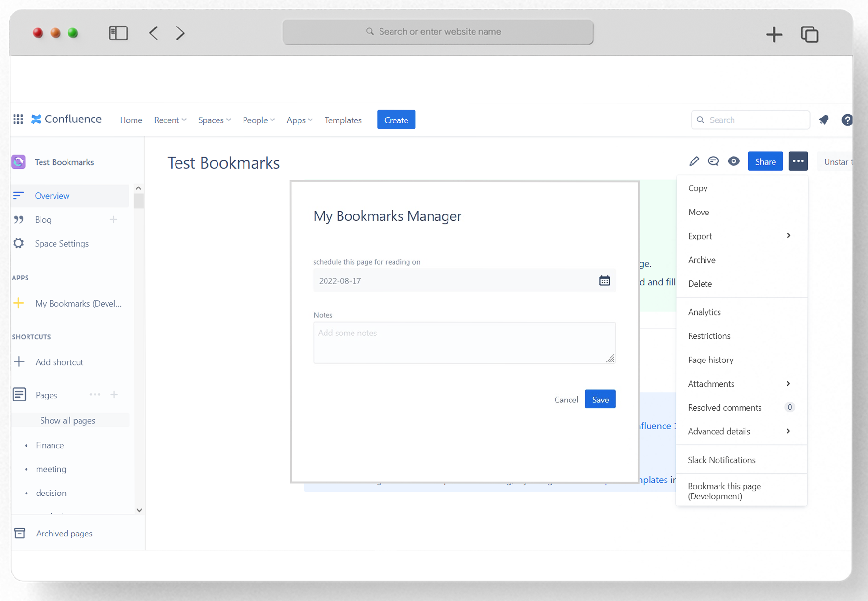
Task: Add a blog post with plus icon
Action: click(113, 219)
